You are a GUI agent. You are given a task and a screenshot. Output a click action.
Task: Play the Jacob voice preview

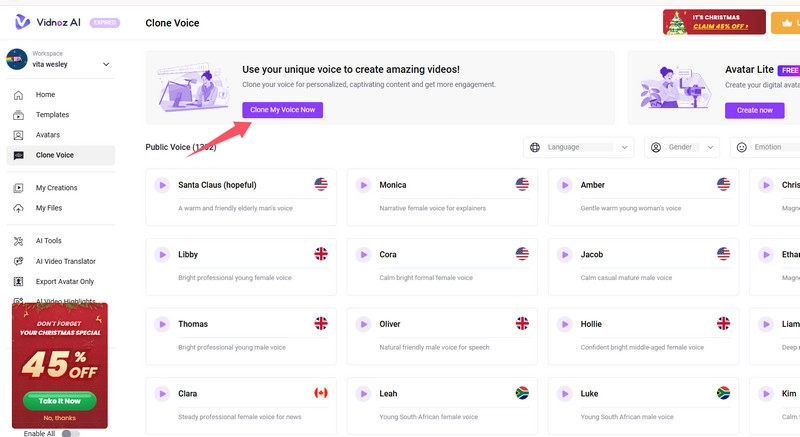564,255
